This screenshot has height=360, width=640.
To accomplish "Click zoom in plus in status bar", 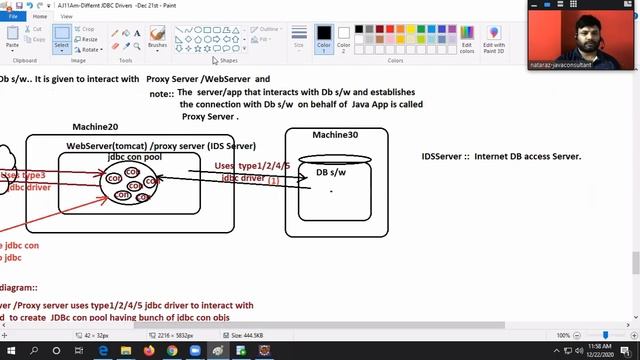I will click(634, 336).
